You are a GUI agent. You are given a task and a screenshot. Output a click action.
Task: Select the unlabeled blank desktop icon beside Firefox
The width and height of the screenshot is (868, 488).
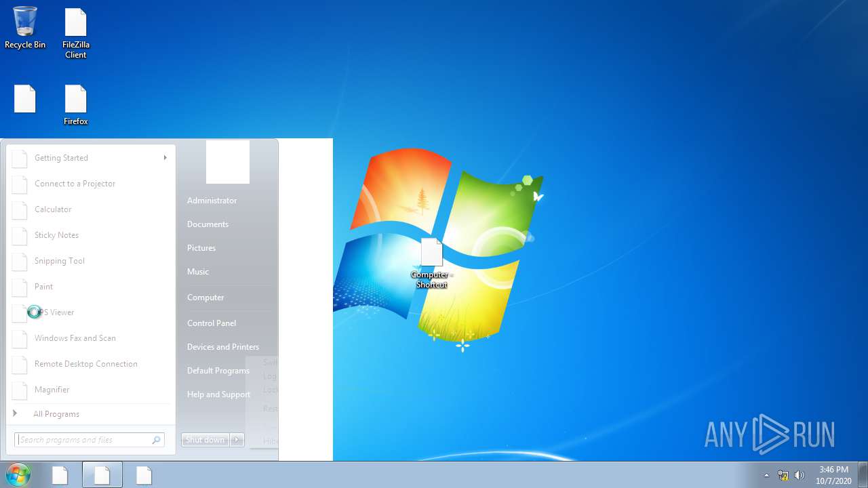[x=25, y=99]
